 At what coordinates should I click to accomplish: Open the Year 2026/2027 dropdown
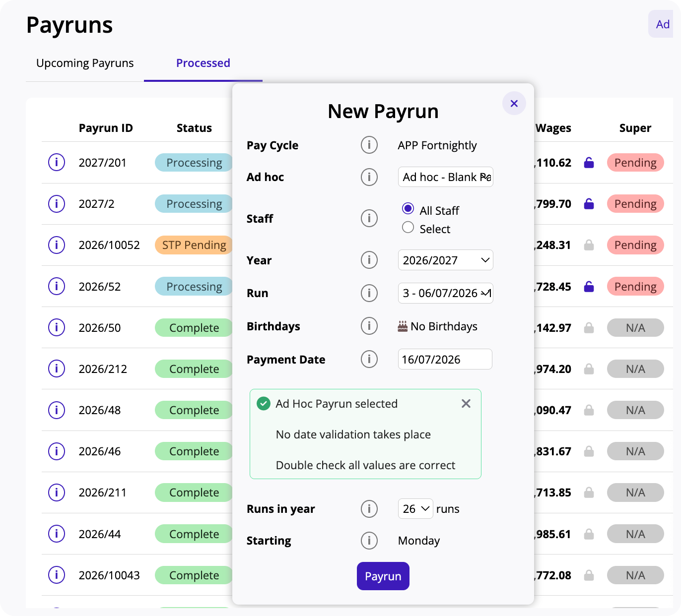coord(446,260)
